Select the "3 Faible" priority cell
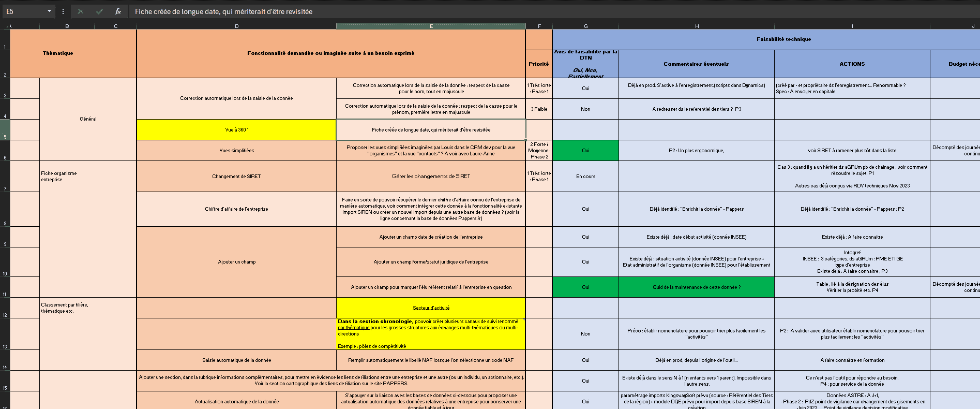 [x=539, y=109]
